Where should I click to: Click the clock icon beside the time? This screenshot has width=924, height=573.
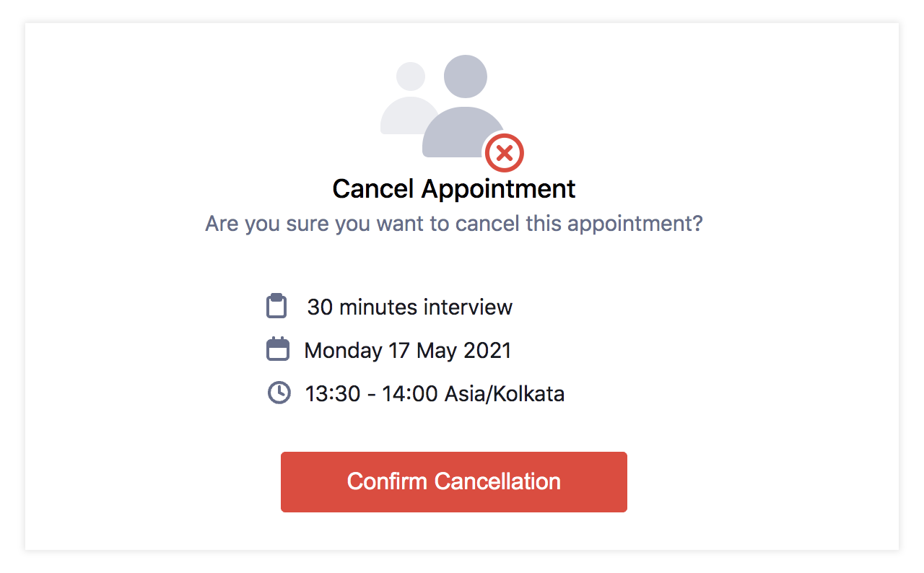coord(279,393)
